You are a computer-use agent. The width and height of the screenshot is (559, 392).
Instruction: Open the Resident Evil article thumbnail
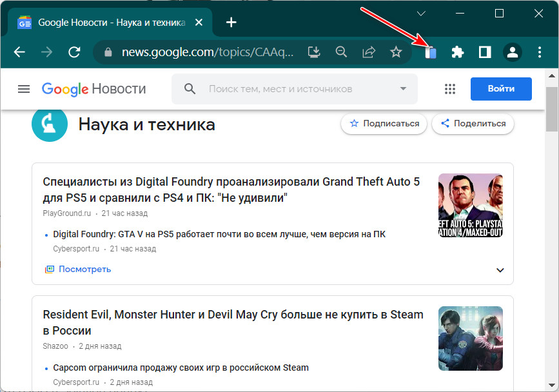[471, 338]
